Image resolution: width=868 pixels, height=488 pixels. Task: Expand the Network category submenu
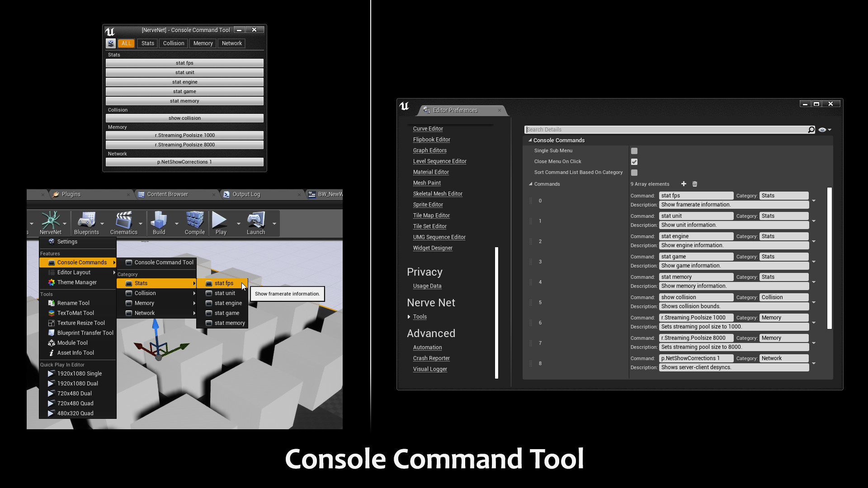click(157, 313)
